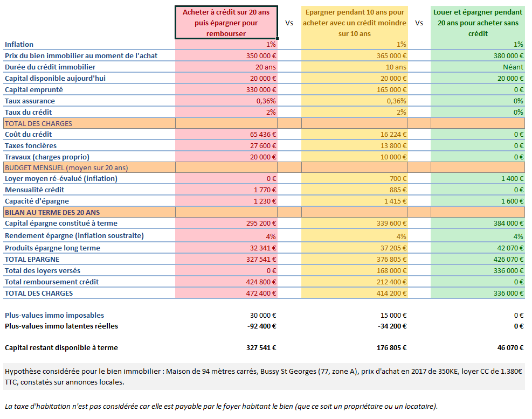Click the 'Néant' credit duration cell

513,67
